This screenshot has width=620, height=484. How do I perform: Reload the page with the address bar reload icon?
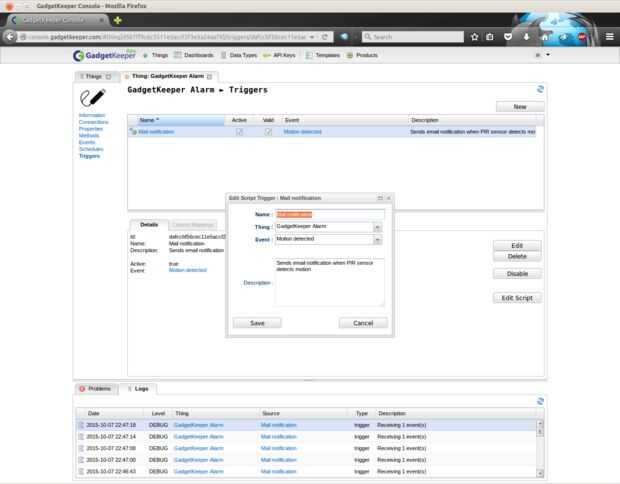[x=325, y=37]
